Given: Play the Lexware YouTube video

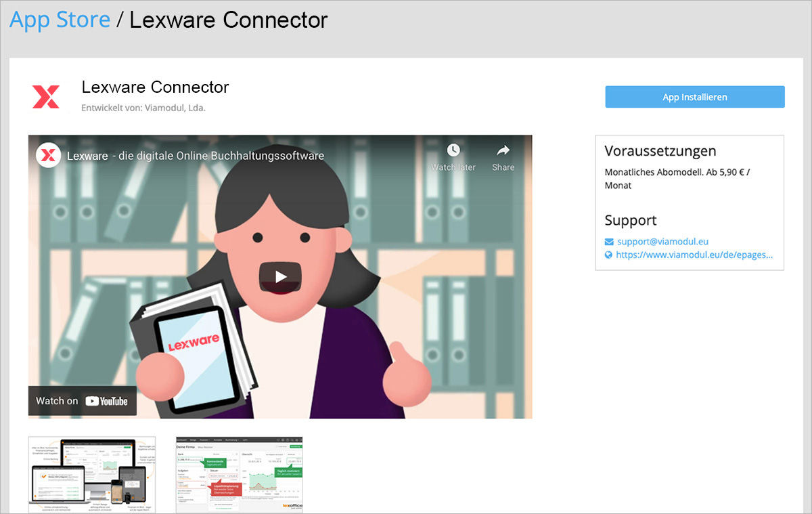Looking at the screenshot, I should point(280,276).
